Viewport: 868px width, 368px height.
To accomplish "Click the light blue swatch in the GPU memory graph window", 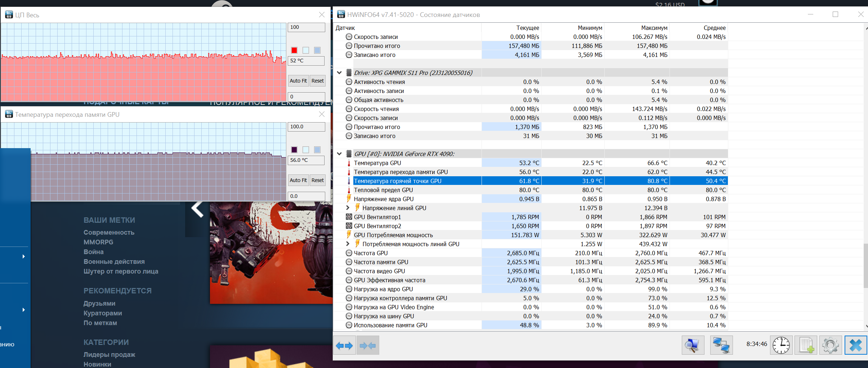I will [x=317, y=150].
